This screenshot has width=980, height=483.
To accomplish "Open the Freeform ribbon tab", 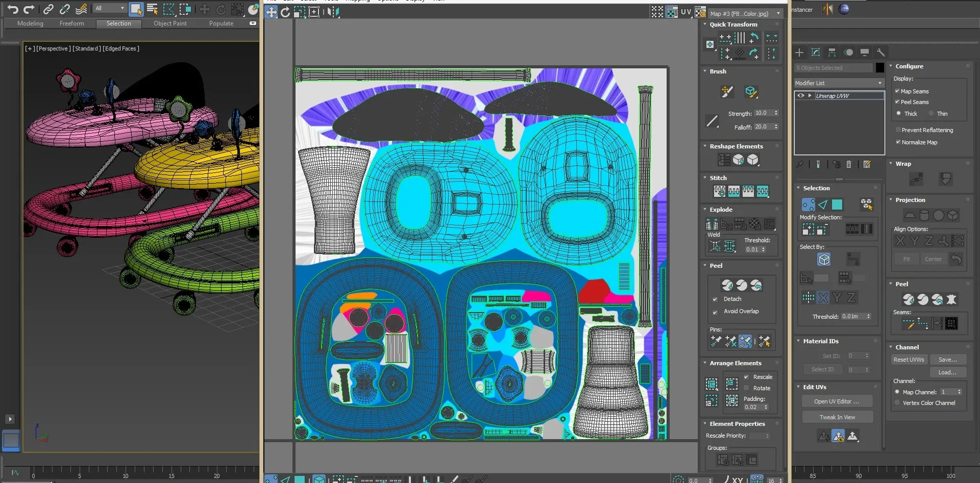I will [x=72, y=23].
